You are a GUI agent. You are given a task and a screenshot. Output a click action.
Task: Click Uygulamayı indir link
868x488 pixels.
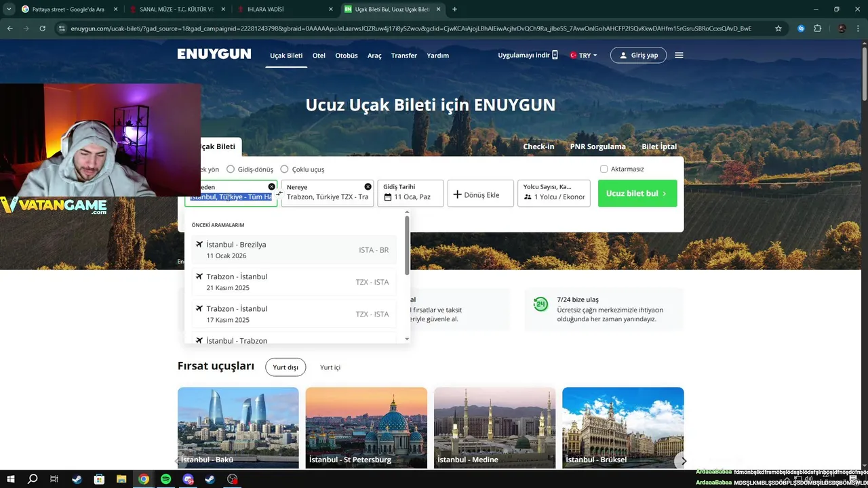click(528, 55)
